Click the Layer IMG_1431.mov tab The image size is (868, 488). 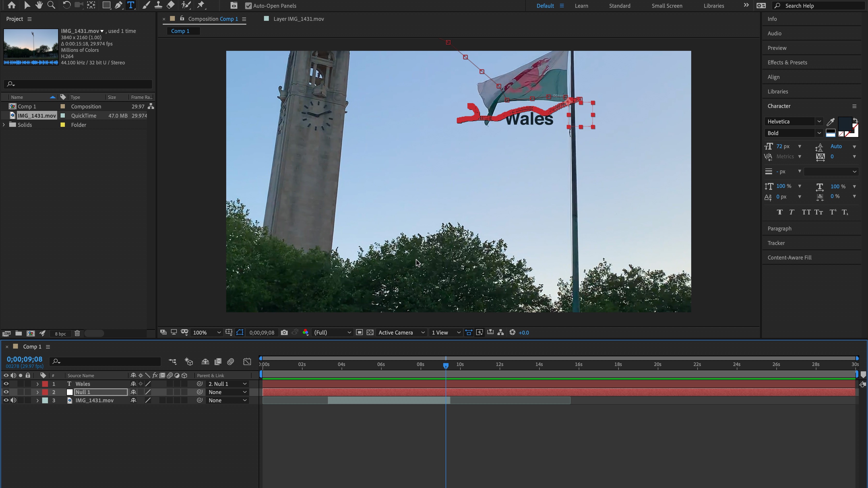coord(299,18)
